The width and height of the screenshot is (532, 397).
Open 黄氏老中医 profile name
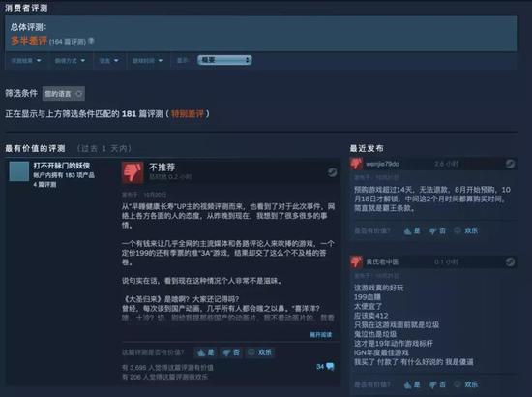[382, 261]
